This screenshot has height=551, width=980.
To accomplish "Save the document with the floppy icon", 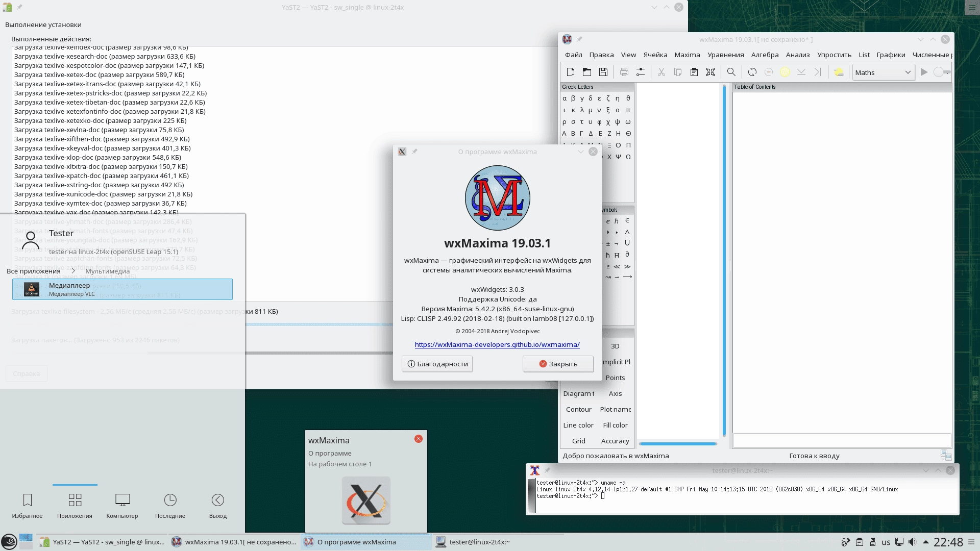I will (603, 72).
